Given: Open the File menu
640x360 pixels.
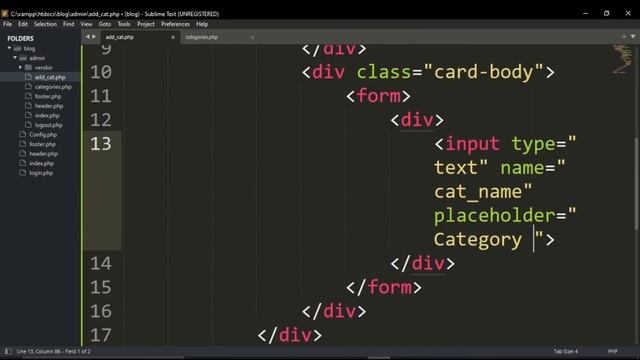Looking at the screenshot, I should [x=7, y=24].
